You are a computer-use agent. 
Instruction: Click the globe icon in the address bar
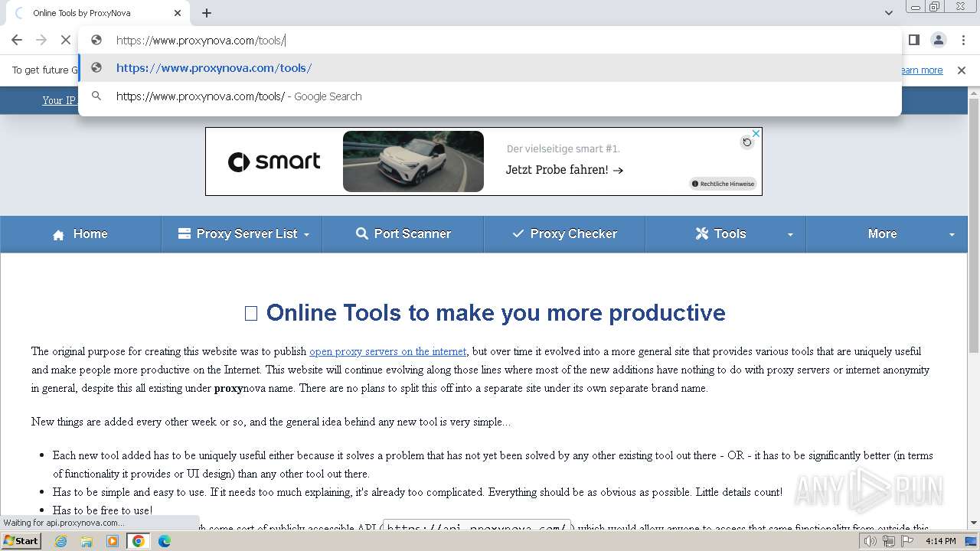click(x=96, y=40)
